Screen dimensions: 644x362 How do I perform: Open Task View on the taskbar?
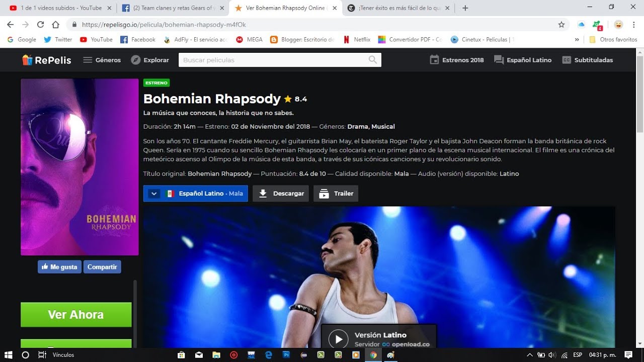(42, 355)
